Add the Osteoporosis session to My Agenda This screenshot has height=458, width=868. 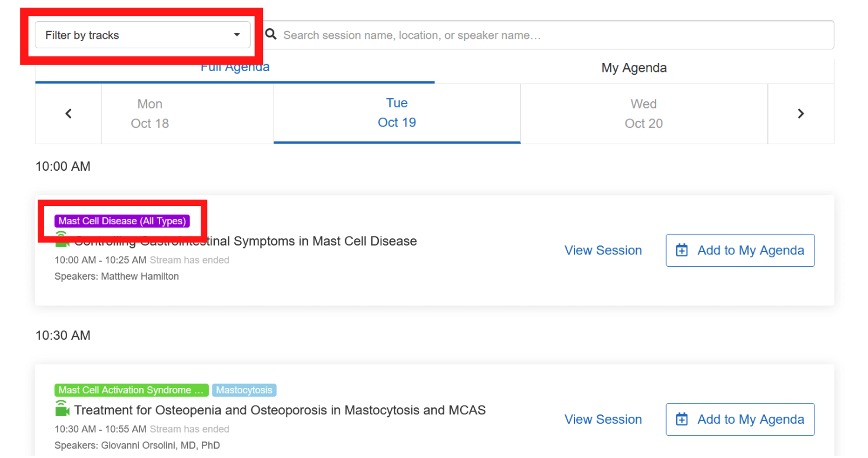[740, 419]
